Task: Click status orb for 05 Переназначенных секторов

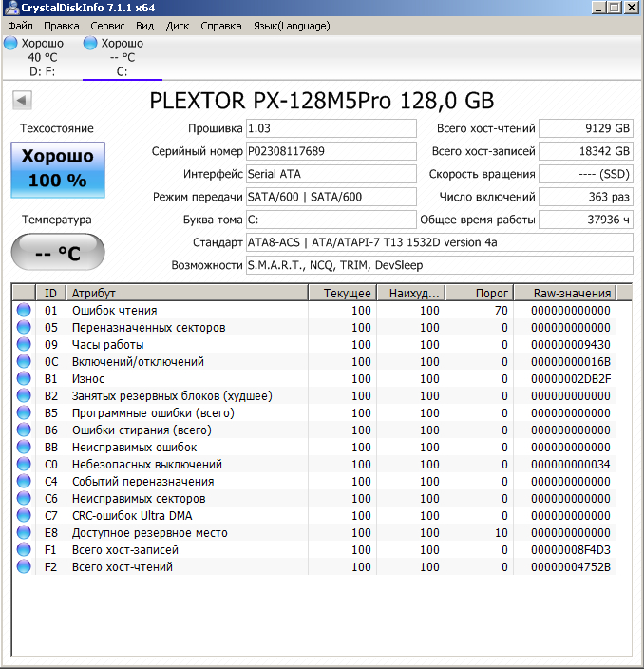Action: [24, 327]
